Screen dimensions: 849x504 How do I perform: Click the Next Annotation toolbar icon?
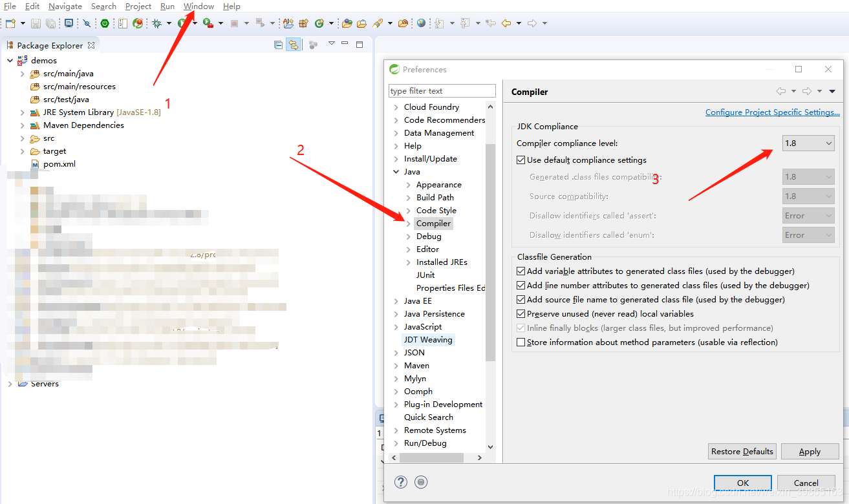pos(440,23)
